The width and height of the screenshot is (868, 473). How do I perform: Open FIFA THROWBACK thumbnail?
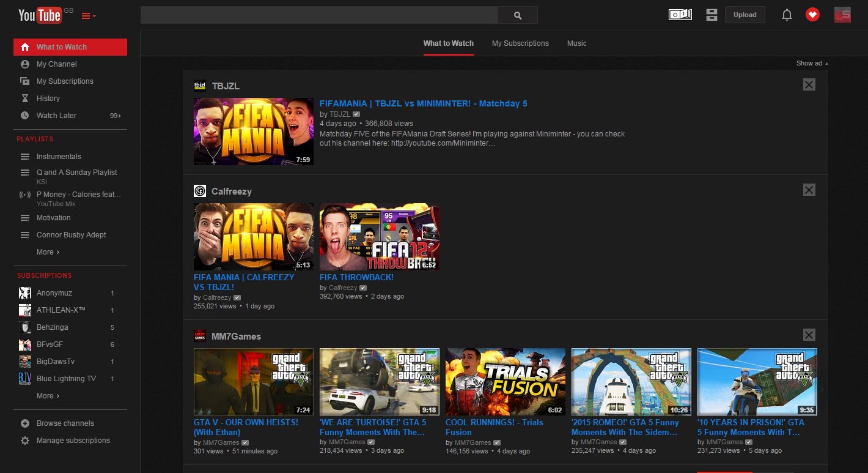coord(380,237)
